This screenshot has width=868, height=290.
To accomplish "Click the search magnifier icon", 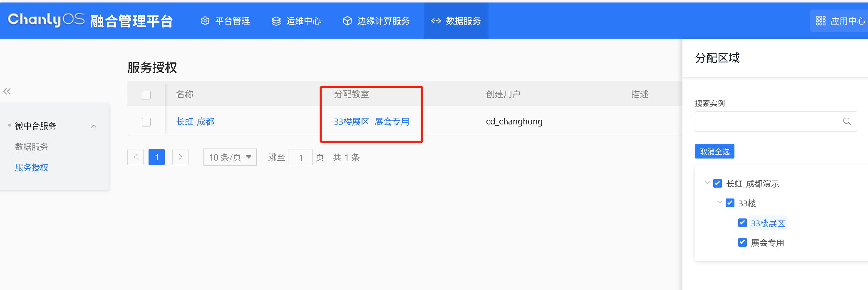I will 847,121.
